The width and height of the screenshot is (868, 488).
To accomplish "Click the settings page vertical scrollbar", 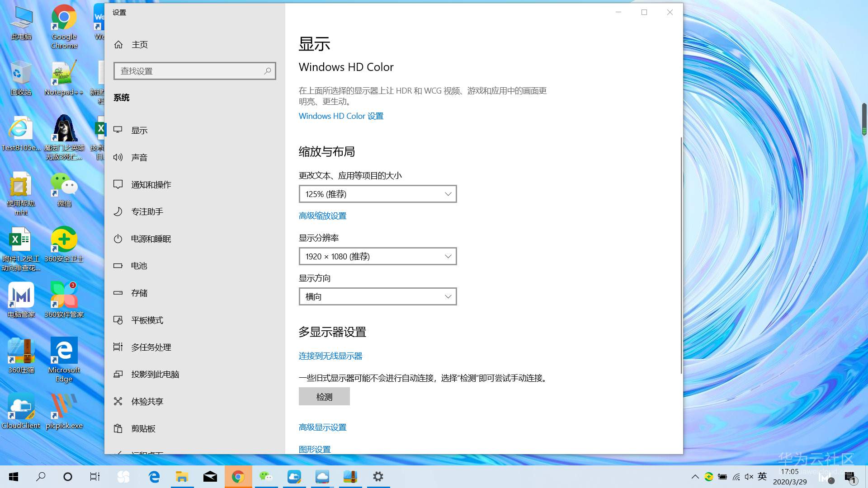I will [681, 255].
